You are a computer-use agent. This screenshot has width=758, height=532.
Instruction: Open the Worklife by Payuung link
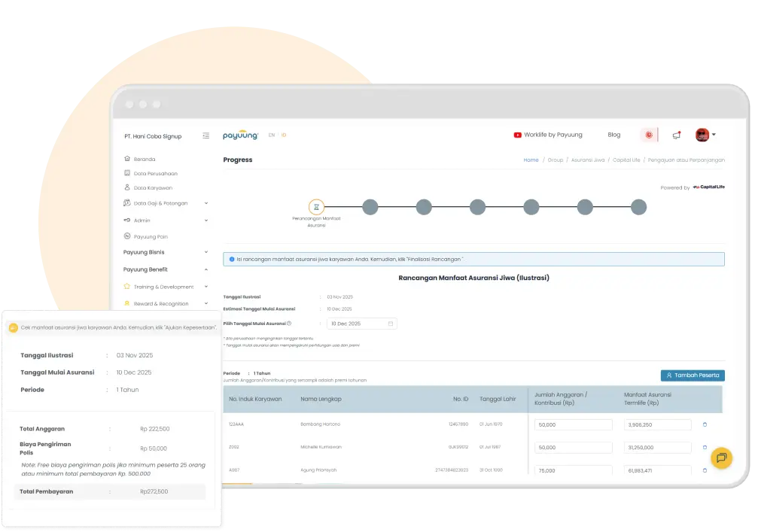[x=548, y=135]
